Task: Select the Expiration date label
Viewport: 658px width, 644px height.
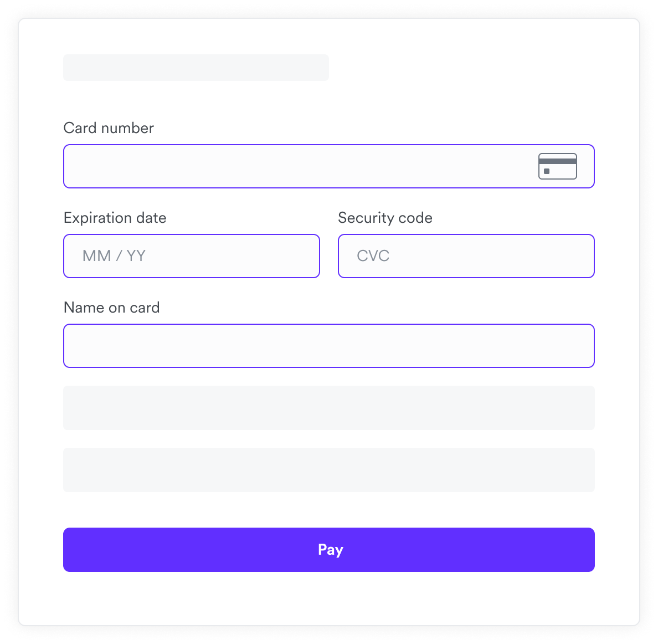Action: [x=115, y=218]
